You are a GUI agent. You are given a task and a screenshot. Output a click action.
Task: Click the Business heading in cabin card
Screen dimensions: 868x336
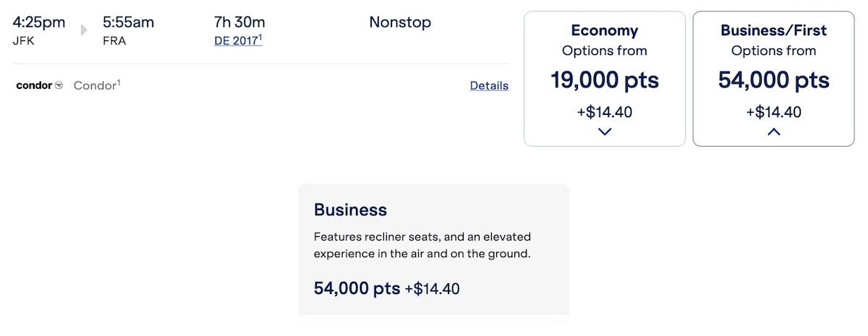tap(350, 210)
